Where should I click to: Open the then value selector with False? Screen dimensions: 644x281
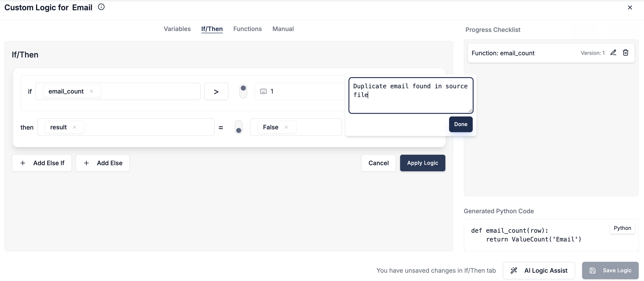point(296,127)
